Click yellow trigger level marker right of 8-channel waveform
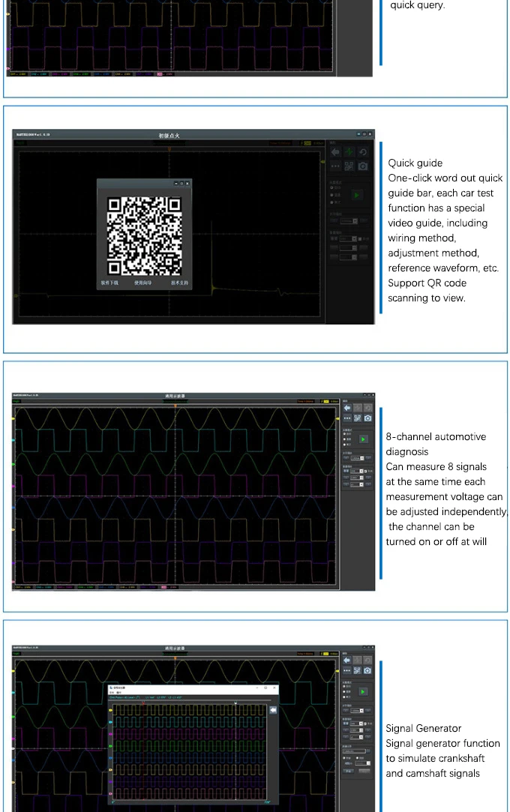The image size is (510, 812). coord(337,418)
